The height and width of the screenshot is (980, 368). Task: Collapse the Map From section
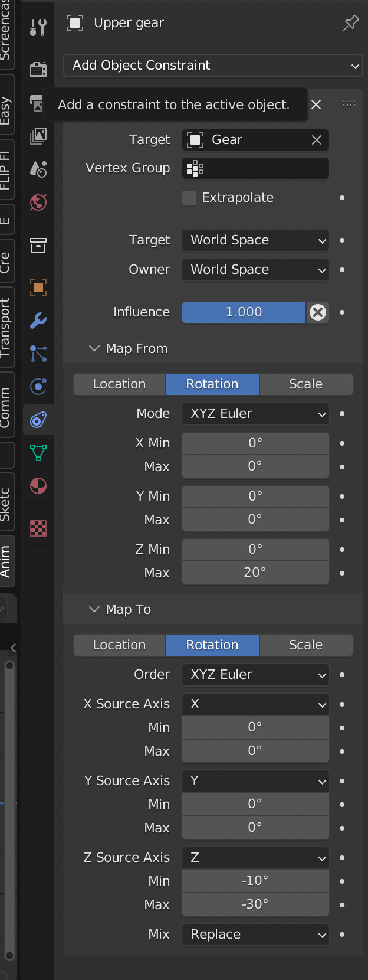click(x=94, y=349)
